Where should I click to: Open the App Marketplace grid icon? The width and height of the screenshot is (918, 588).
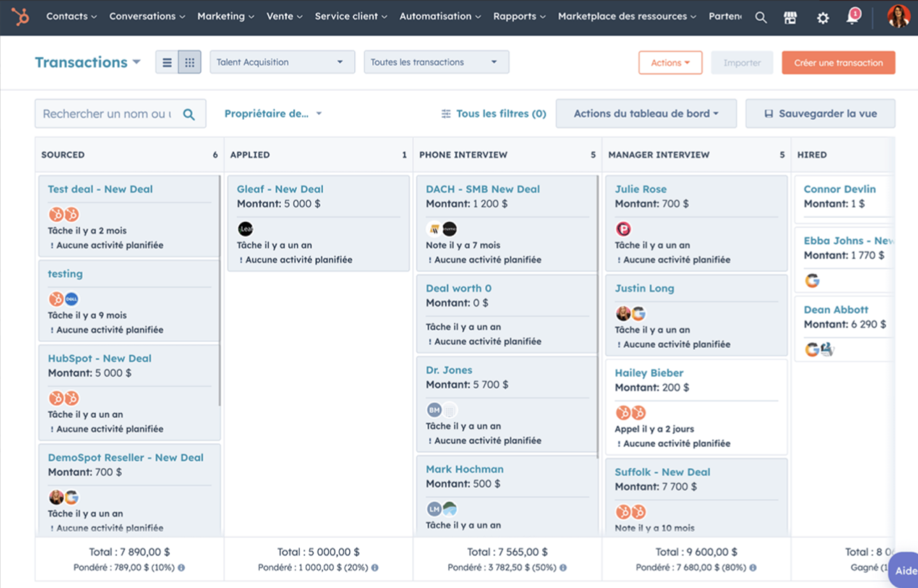(x=790, y=17)
